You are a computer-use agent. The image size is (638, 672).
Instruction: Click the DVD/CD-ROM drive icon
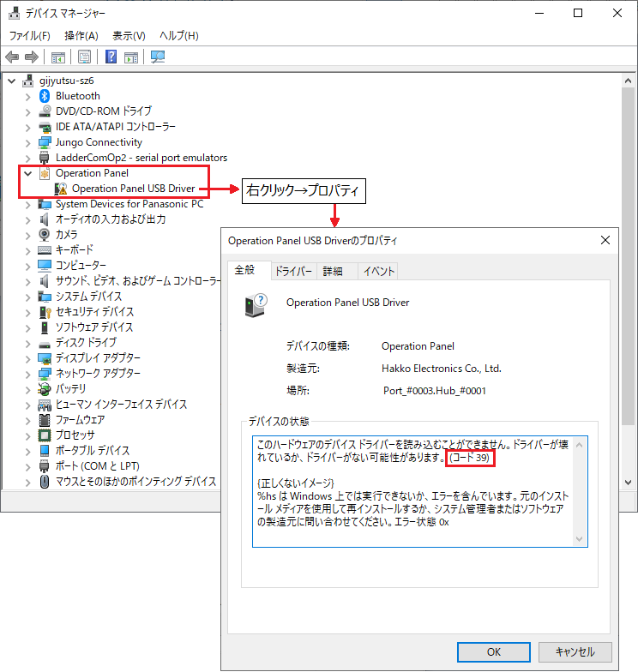45,111
